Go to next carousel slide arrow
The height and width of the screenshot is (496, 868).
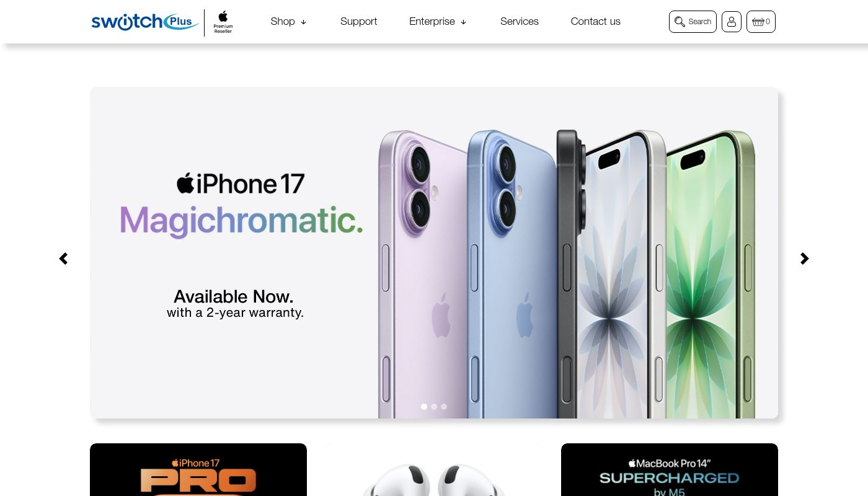(x=804, y=259)
